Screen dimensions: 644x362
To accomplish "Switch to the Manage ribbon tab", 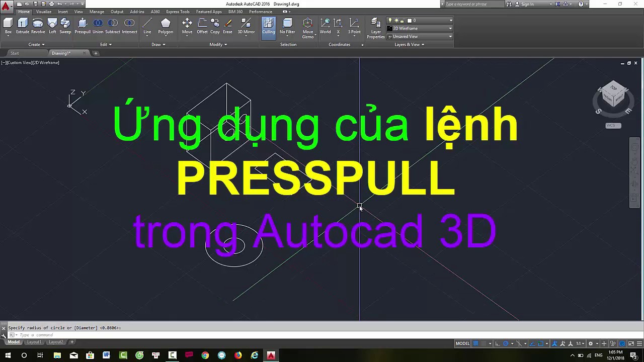I will click(x=97, y=12).
